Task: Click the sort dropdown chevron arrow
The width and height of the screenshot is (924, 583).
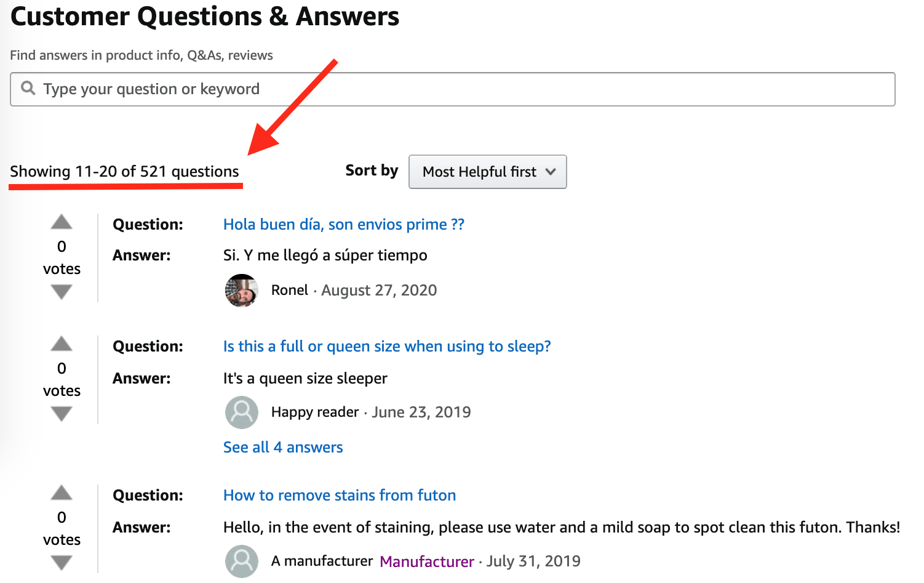Action: click(551, 172)
